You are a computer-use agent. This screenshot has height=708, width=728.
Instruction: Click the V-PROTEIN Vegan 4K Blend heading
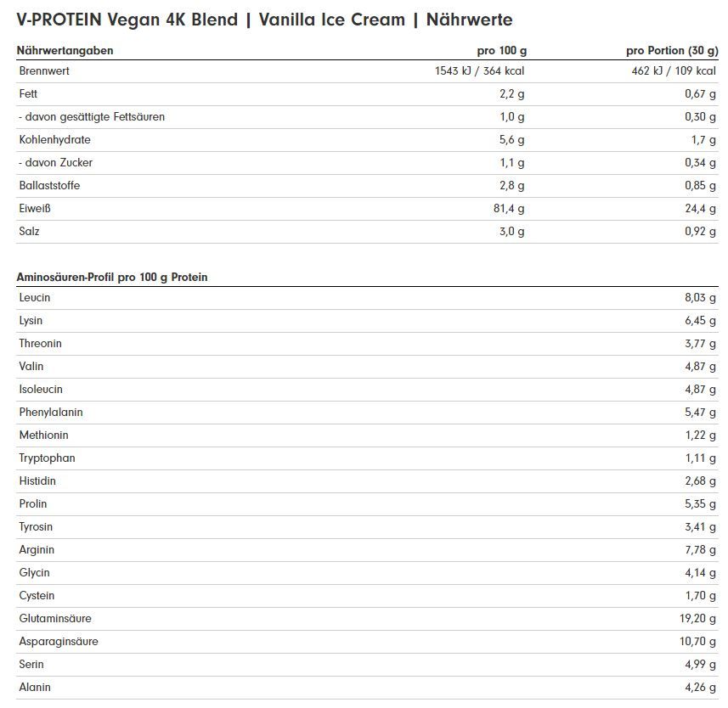tap(265, 20)
